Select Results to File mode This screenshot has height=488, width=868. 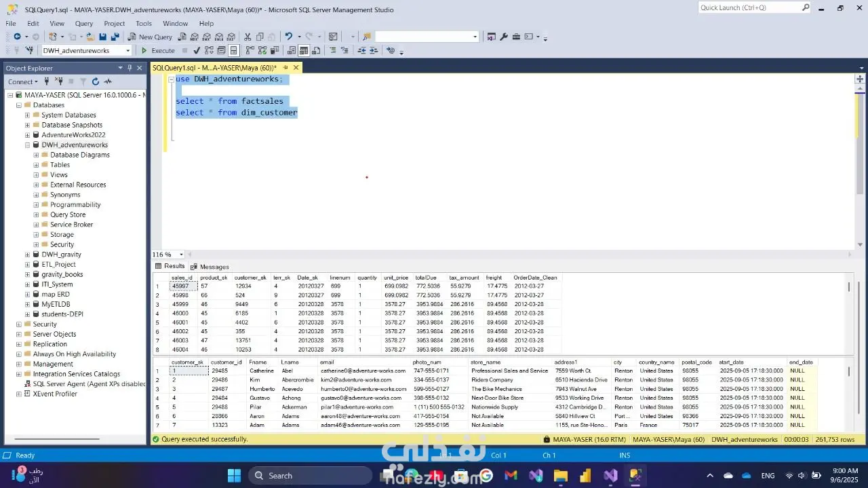pos(316,50)
